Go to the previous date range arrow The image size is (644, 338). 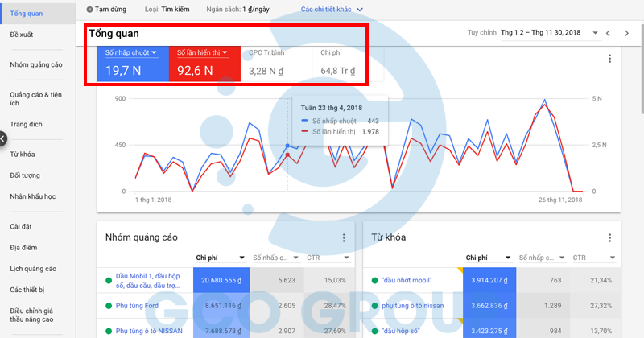click(x=608, y=33)
